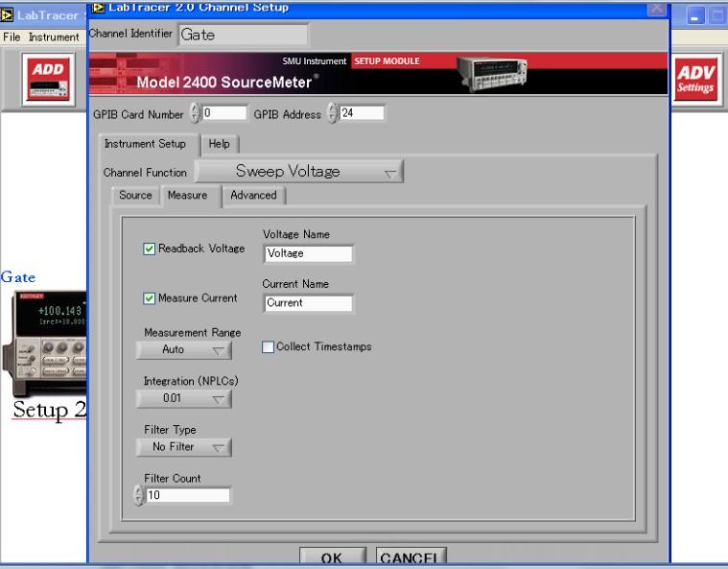
Task: Open the Instrument menu in LabTracer
Action: click(x=54, y=37)
